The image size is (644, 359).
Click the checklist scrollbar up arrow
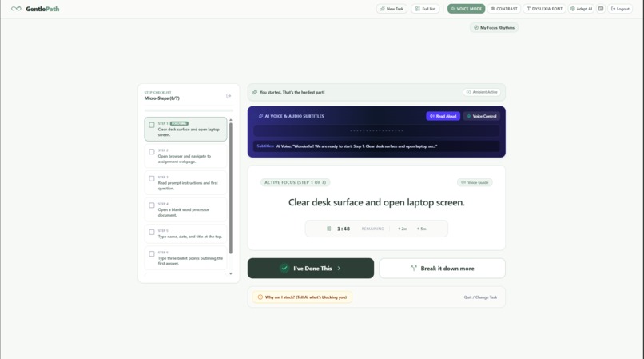tap(231, 120)
